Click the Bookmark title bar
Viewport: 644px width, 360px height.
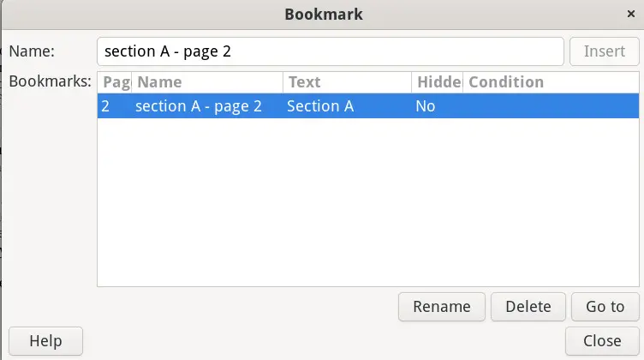coord(322,14)
